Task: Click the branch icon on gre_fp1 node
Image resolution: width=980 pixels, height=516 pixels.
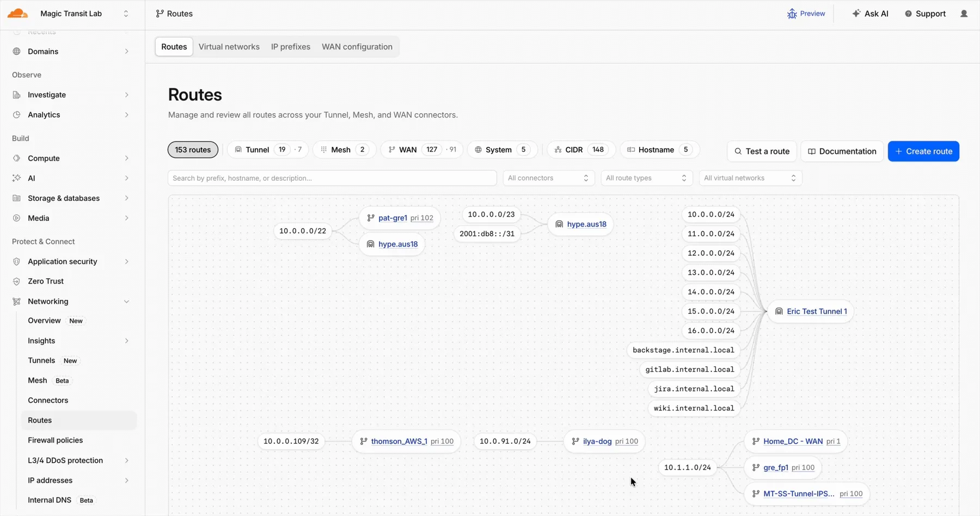Action: (x=756, y=468)
